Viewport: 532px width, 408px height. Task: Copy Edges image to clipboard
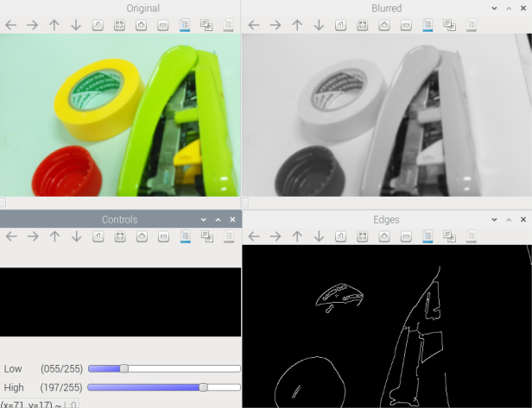tap(449, 236)
